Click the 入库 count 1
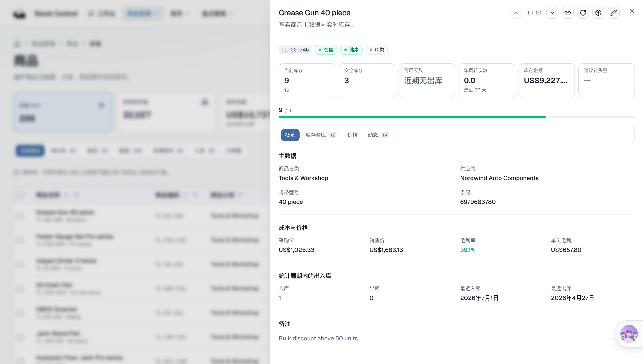 280,298
